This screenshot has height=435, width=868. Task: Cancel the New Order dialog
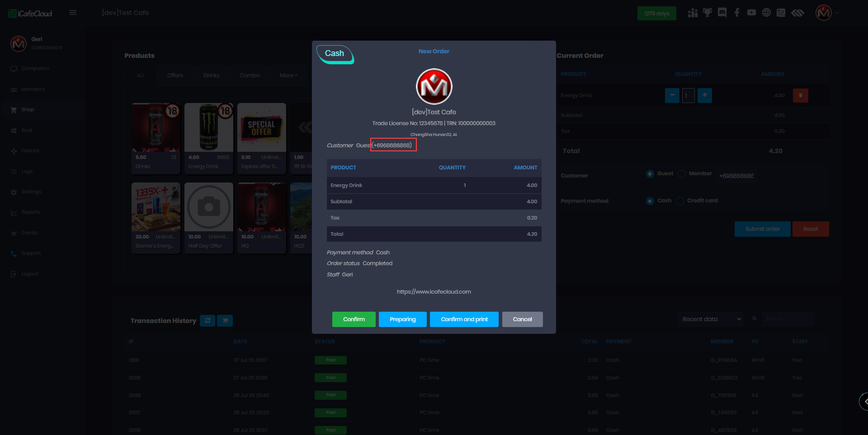[523, 319]
